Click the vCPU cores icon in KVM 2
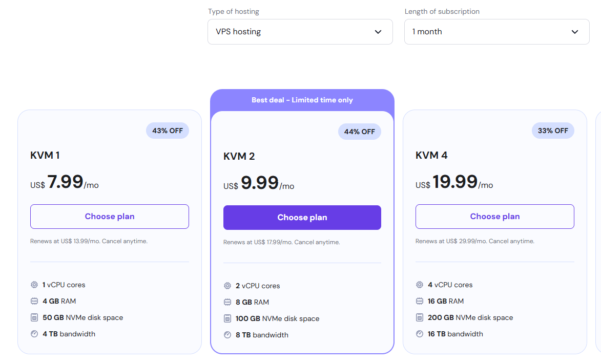601x364 pixels. [227, 286]
